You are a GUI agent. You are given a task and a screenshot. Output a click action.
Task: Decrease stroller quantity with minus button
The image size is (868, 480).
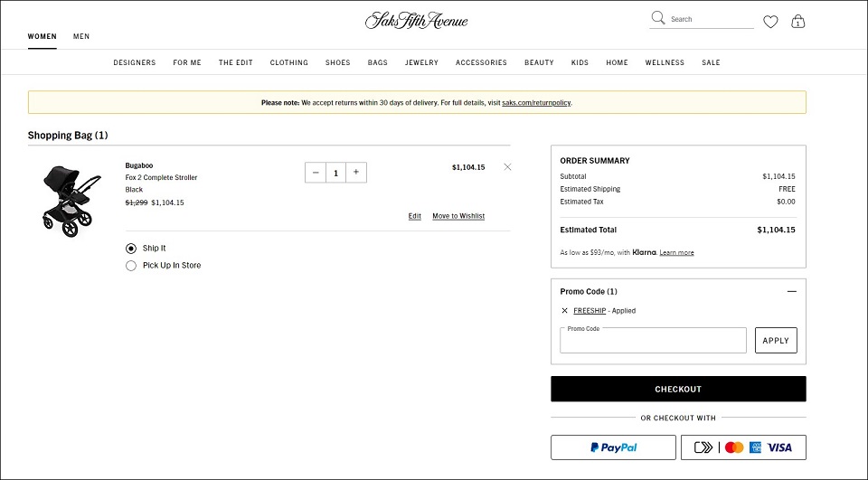(316, 173)
